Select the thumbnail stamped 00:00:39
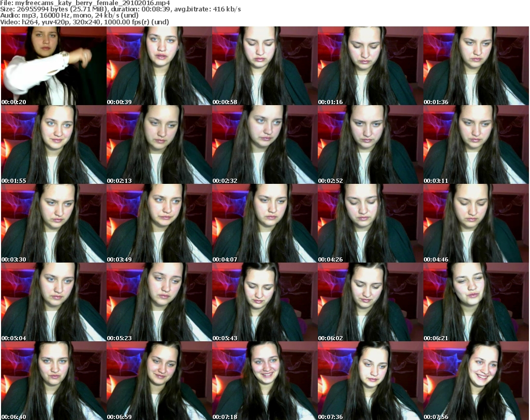The width and height of the screenshot is (530, 420). (159, 66)
